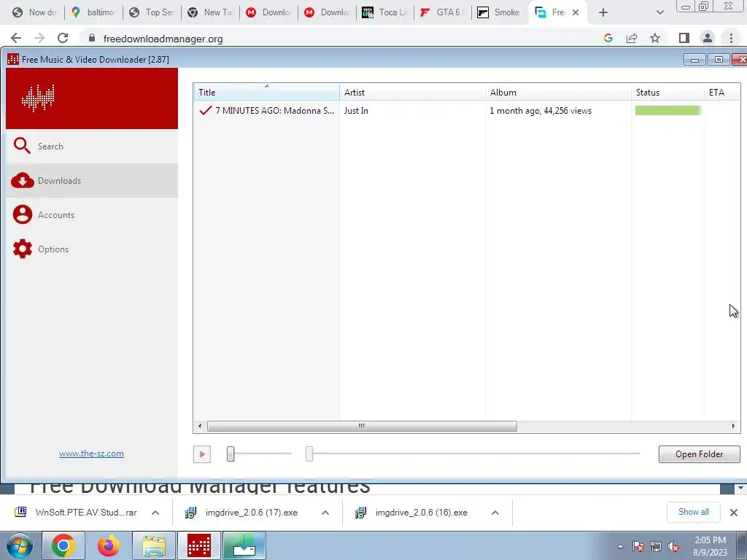Open the WnSoft.PTE.AV.Stud rar downloaded file

[x=77, y=513]
